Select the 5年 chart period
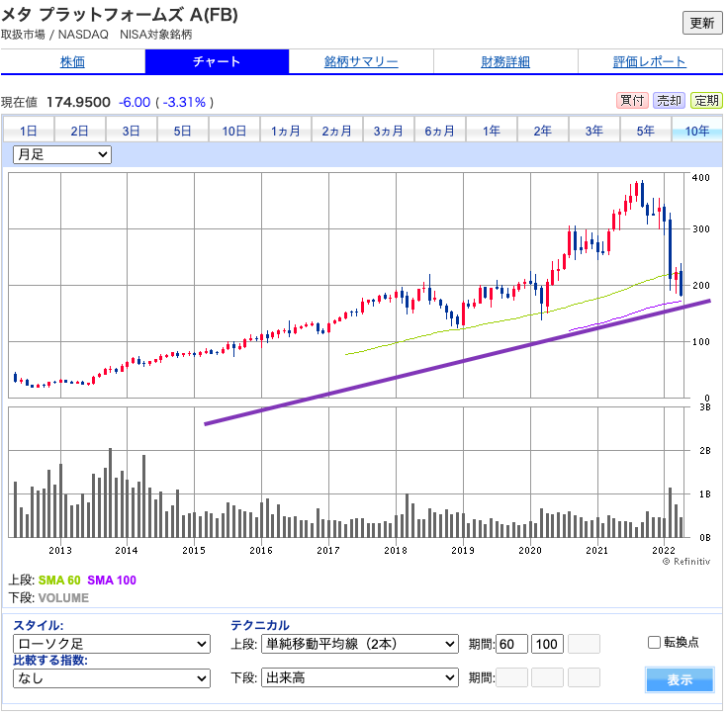 pyautogui.click(x=645, y=131)
